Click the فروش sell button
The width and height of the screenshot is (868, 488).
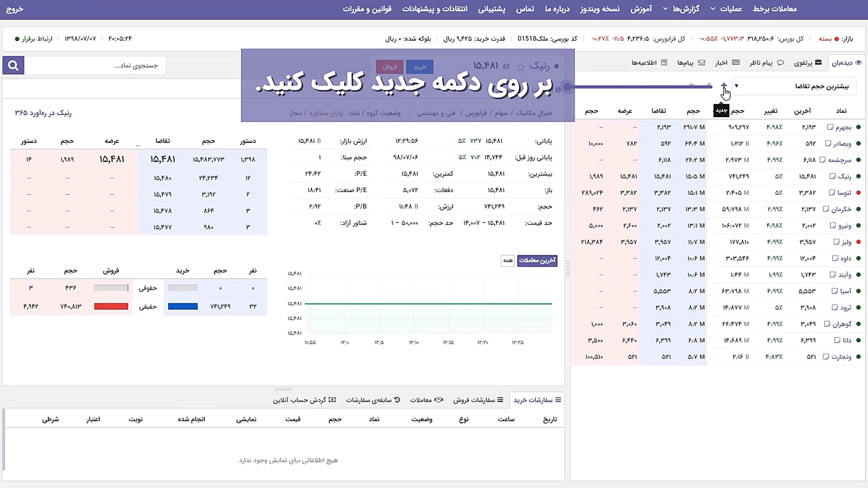[x=389, y=66]
